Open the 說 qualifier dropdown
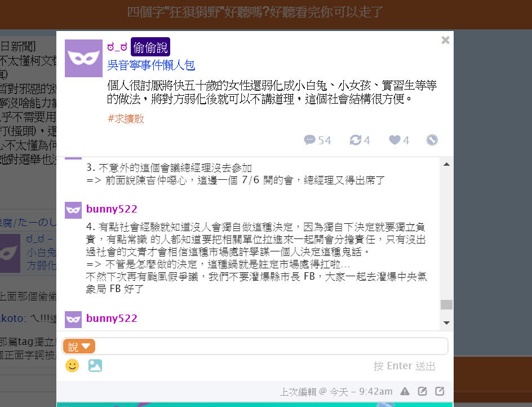This screenshot has height=407, width=532. 79,347
